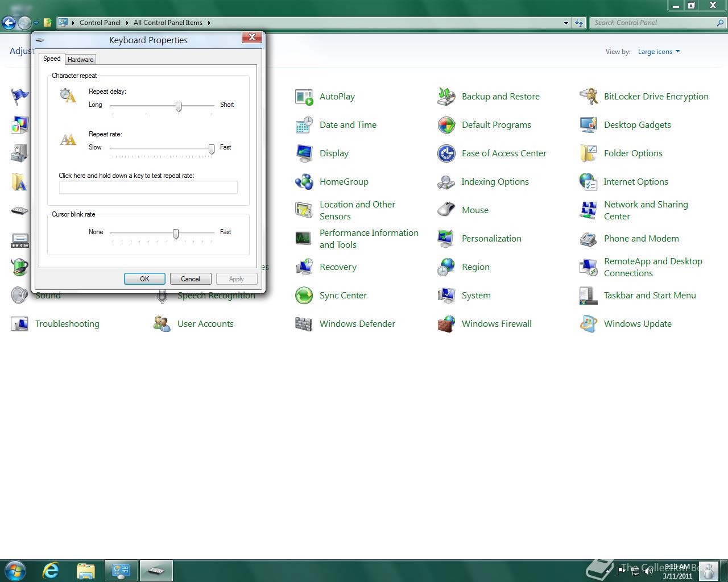Open the Region icon
This screenshot has height=582, width=728.
[446, 267]
